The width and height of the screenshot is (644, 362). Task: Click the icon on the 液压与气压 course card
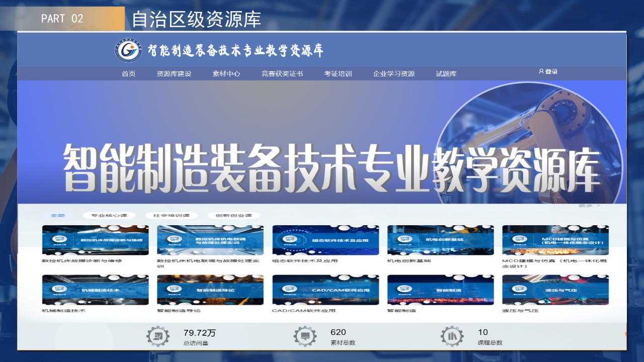(520, 290)
